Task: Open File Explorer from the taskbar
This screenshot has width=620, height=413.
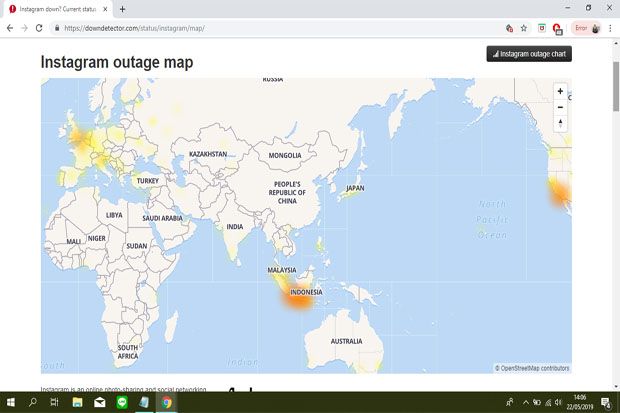Action: pos(78,402)
